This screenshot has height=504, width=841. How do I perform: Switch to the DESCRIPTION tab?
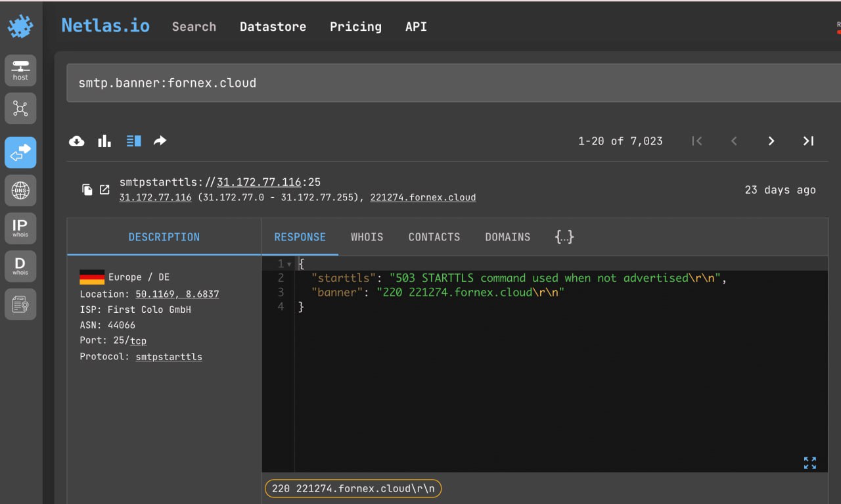(x=164, y=237)
